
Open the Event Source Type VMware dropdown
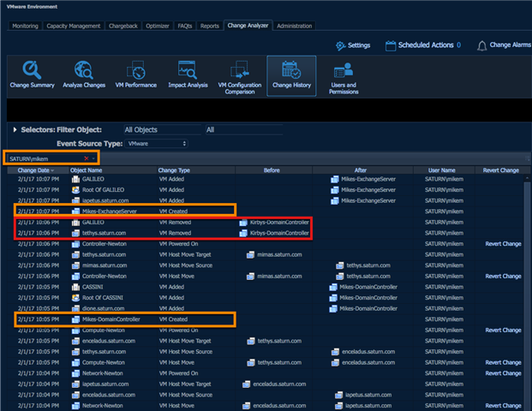pos(157,144)
